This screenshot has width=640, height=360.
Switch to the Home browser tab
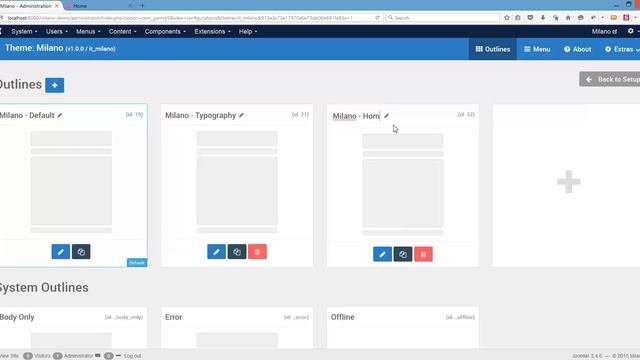click(x=99, y=6)
